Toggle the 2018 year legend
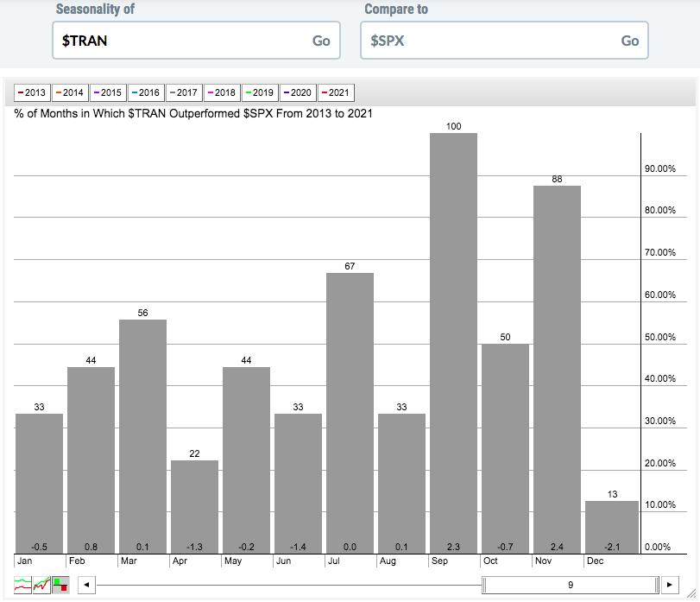Image resolution: width=700 pixels, height=602 pixels. [x=222, y=92]
